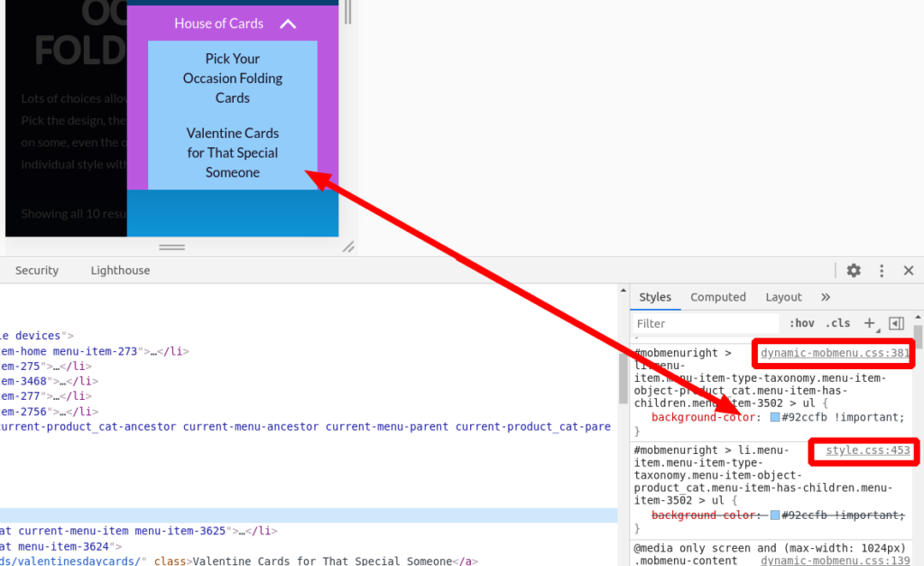Image resolution: width=924 pixels, height=566 pixels.
Task: Open the DevTools three-dot customize menu
Action: click(882, 271)
